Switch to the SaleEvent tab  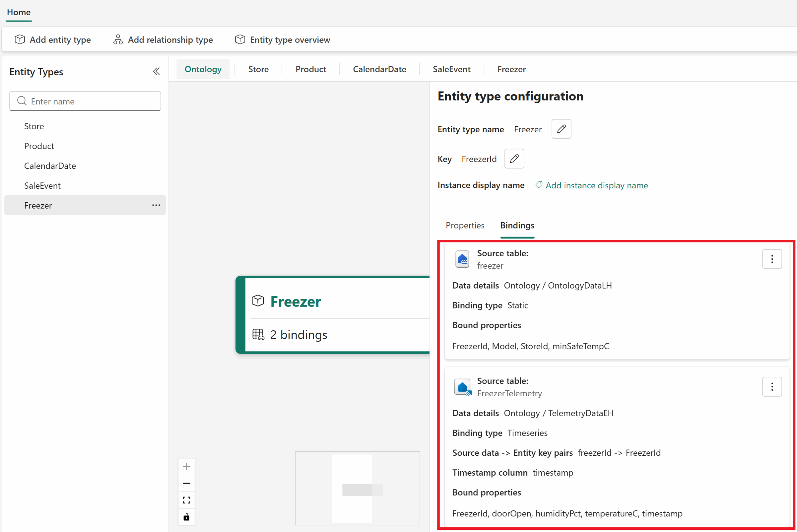coord(451,69)
